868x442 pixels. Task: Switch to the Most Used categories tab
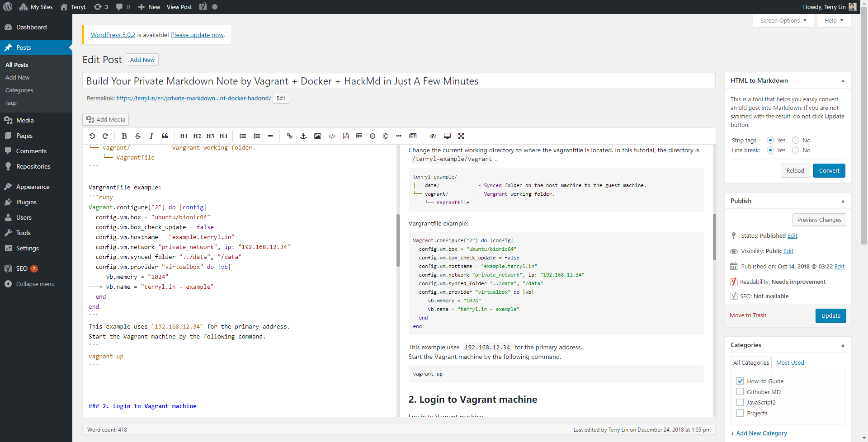point(790,362)
